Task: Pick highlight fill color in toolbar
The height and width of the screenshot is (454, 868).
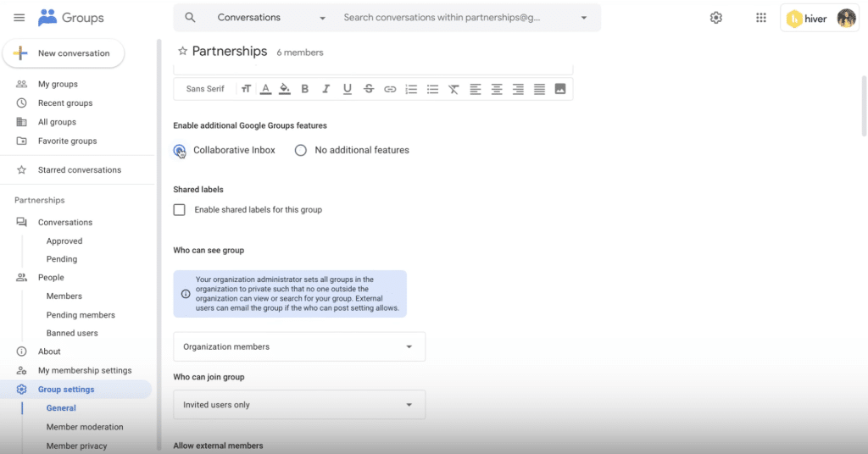Action: pos(285,89)
